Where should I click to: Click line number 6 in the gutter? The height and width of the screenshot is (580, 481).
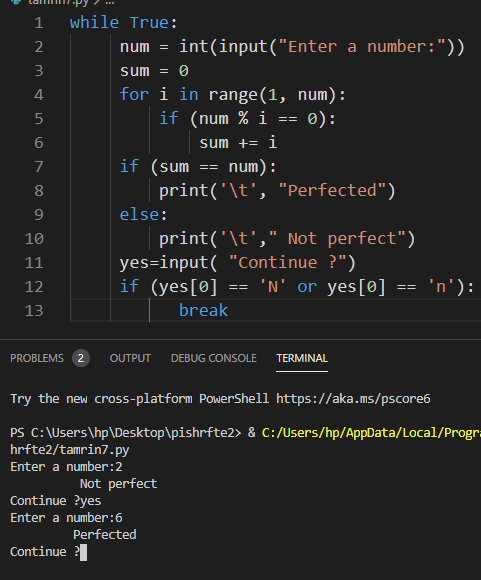click(38, 143)
